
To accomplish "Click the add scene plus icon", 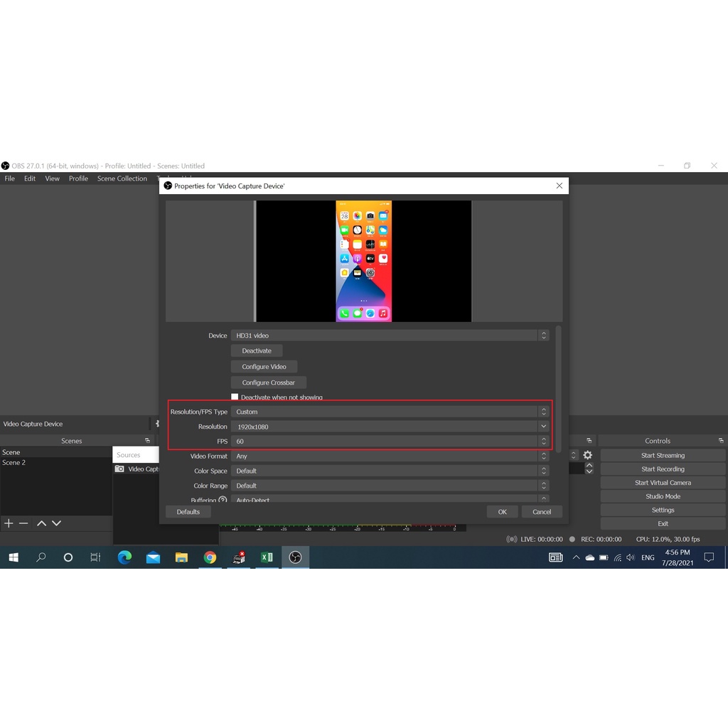I will pyautogui.click(x=9, y=523).
